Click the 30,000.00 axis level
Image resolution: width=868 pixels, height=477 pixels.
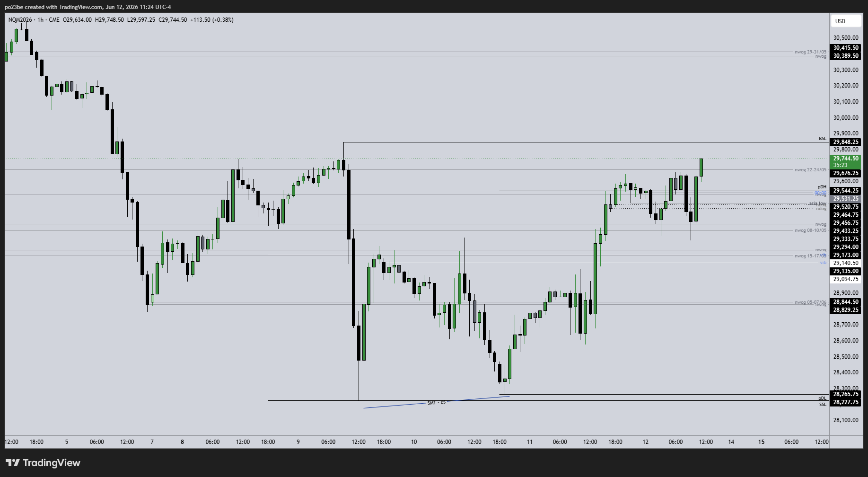846,118
